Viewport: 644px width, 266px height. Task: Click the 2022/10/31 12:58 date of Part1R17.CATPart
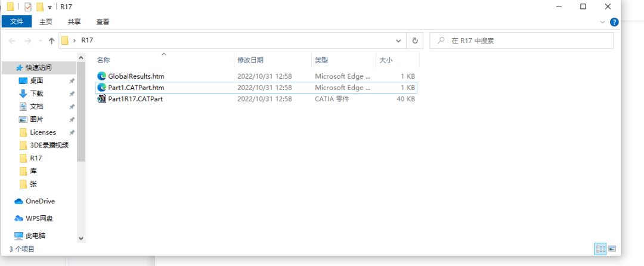click(x=265, y=99)
